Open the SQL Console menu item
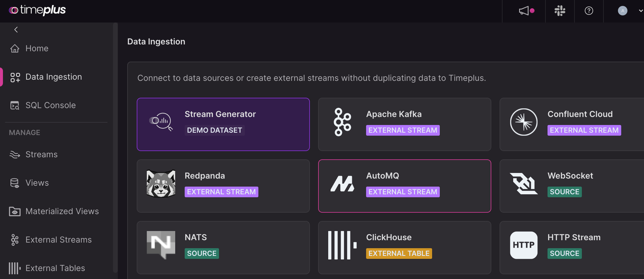Screen dimensions: 644x279 pyautogui.click(x=51, y=105)
